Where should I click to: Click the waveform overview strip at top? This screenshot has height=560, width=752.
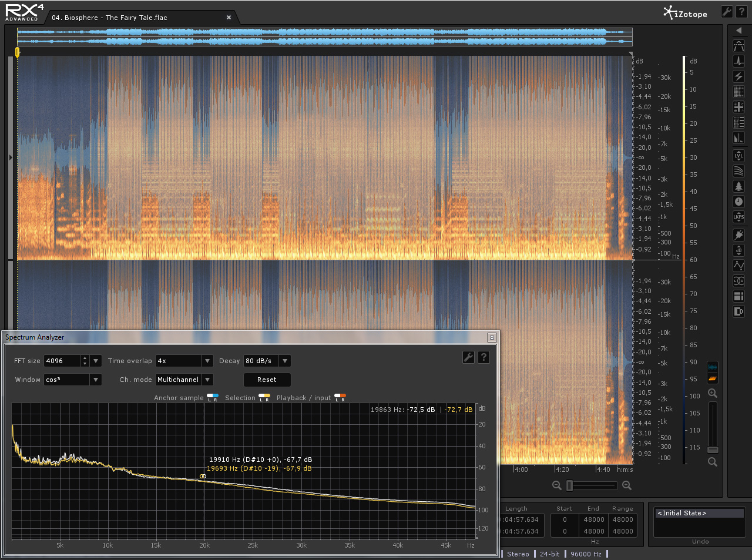[325, 36]
